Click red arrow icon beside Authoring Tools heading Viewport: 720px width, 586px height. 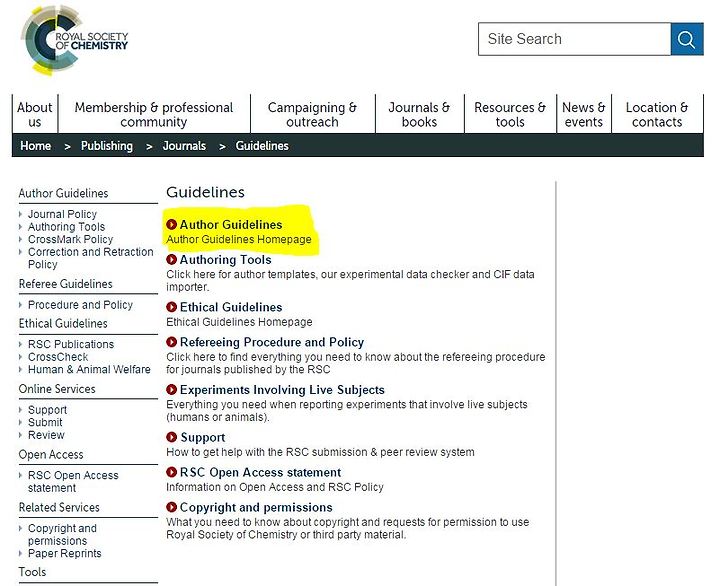[x=171, y=259]
